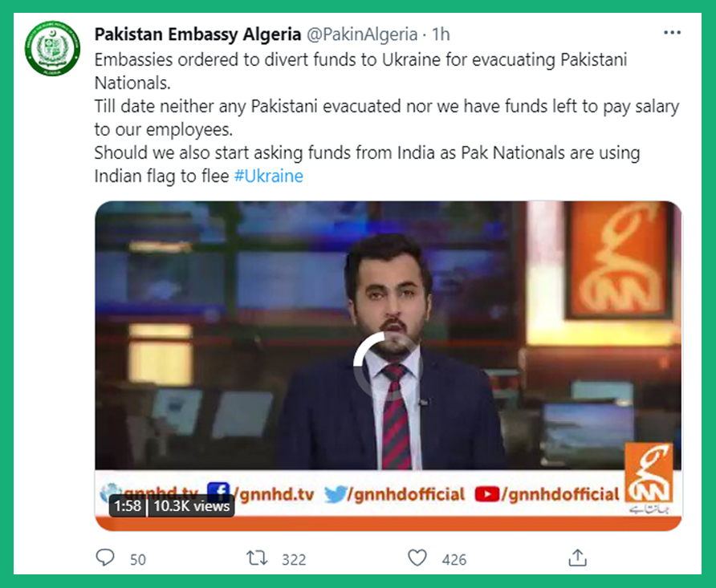Play video via center loading circle
Screen dimensions: 716x588
click(387, 366)
